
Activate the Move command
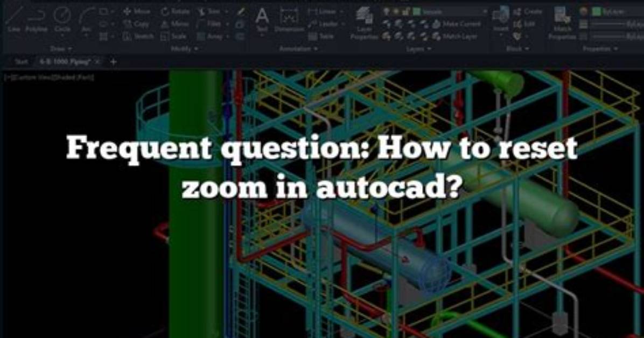point(138,12)
